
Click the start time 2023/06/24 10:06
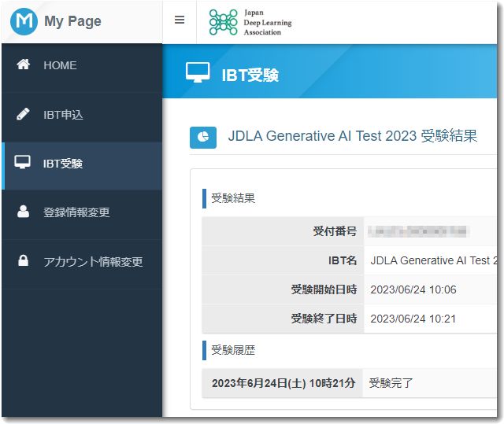click(413, 289)
